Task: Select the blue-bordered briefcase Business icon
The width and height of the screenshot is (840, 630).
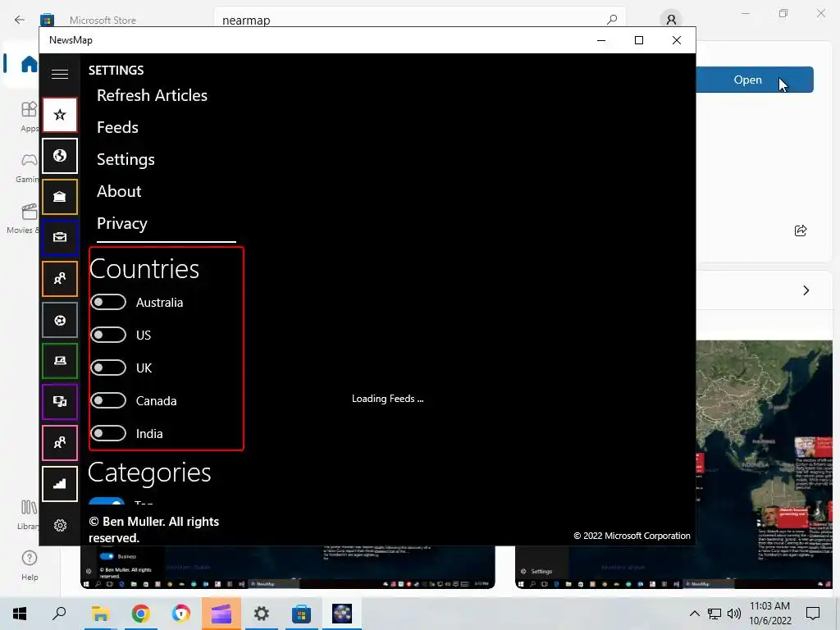Action: click(59, 237)
